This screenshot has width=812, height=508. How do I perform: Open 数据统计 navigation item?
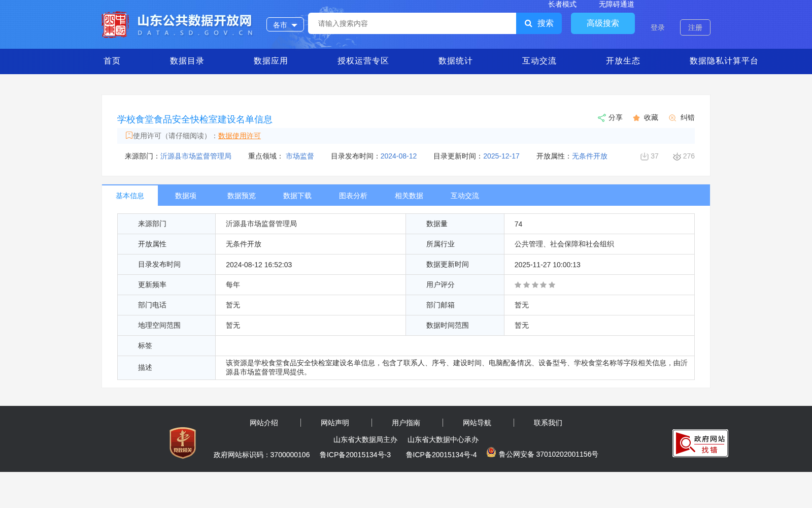point(456,61)
